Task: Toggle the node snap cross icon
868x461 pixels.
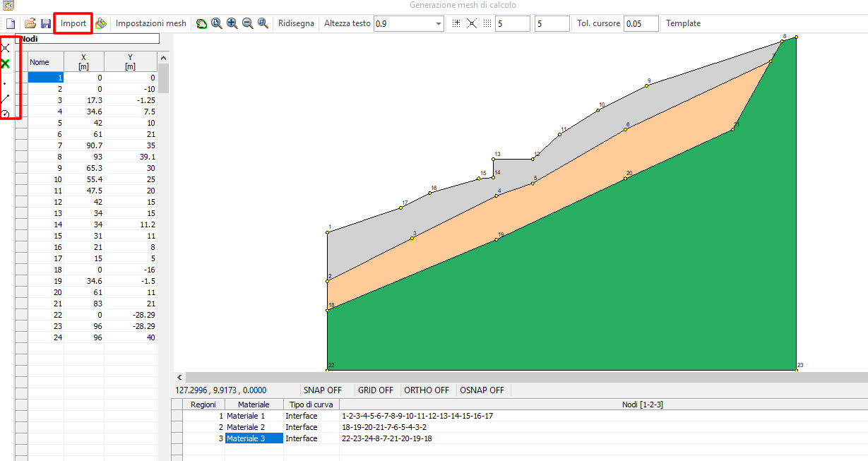Action: [472, 23]
